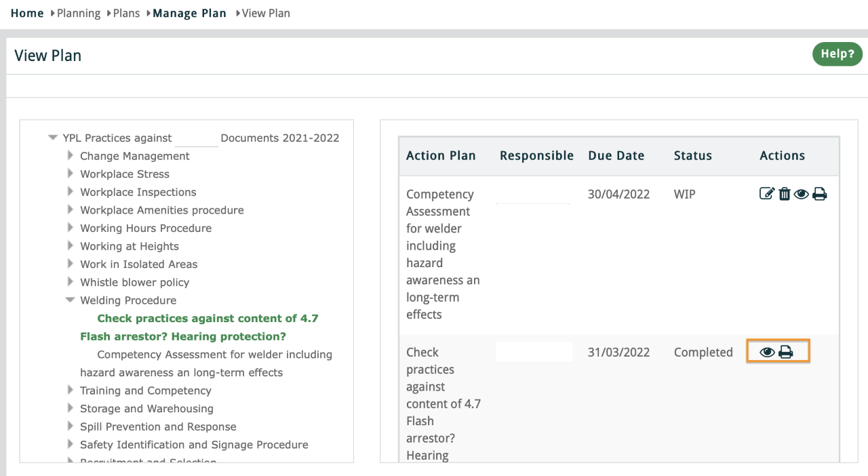Expand Workplace Stress in the tree
The width and height of the screenshot is (868, 476).
(x=71, y=174)
